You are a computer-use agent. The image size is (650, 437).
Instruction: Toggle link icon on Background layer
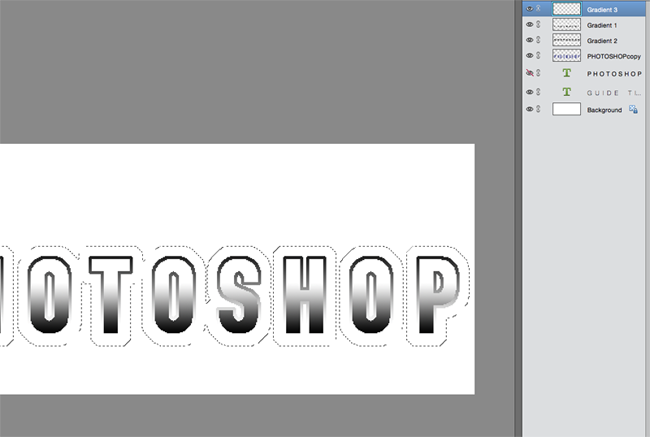pos(538,109)
